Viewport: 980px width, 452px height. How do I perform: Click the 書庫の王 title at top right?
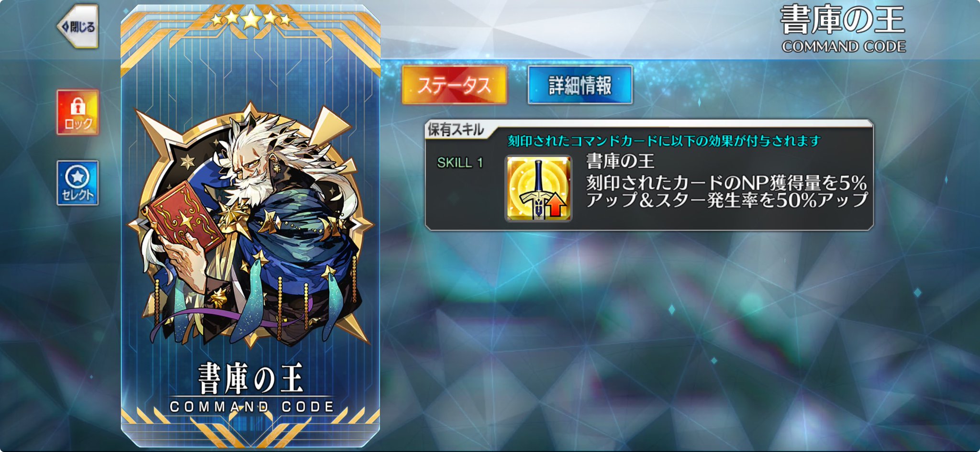pyautogui.click(x=842, y=20)
